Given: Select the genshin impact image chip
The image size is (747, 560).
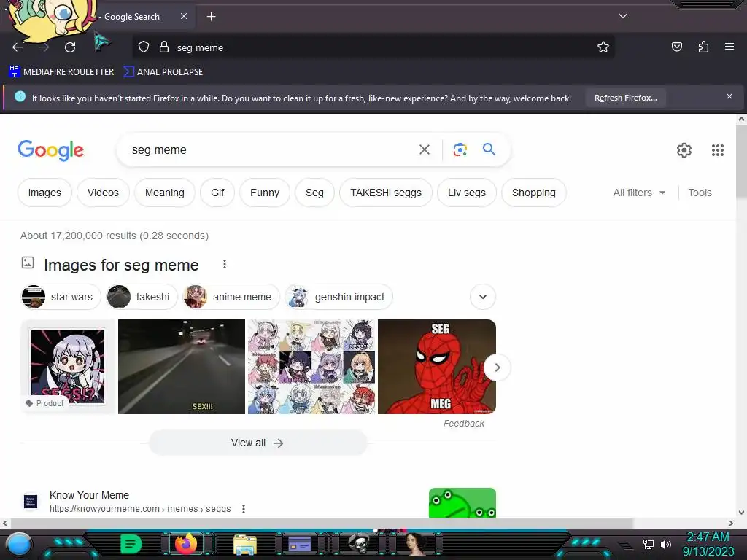Looking at the screenshot, I should (x=338, y=297).
